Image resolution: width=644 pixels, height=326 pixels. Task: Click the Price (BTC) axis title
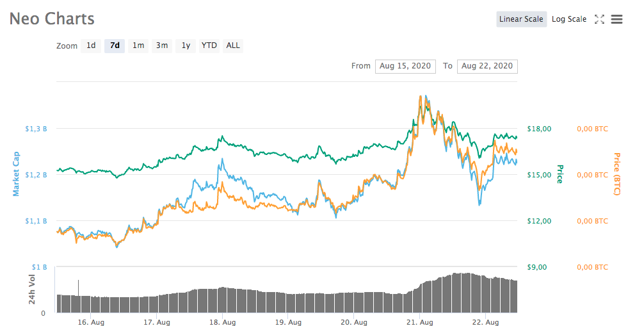click(616, 174)
